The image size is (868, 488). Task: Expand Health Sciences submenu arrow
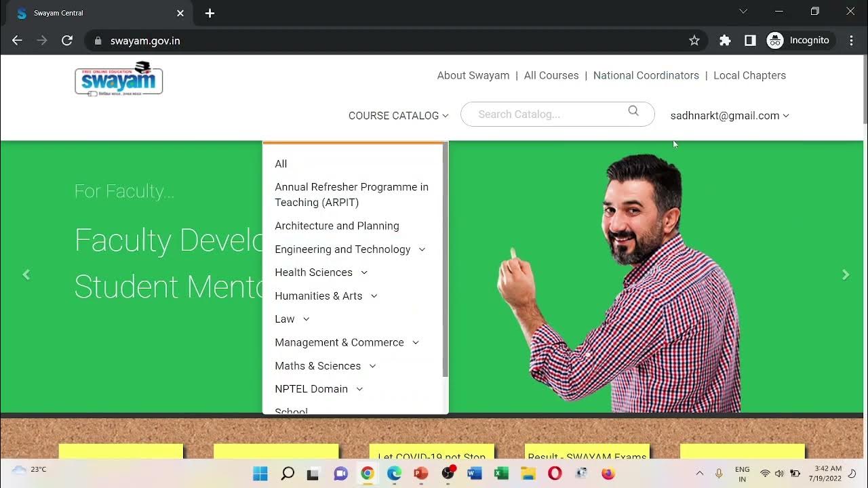click(x=364, y=272)
